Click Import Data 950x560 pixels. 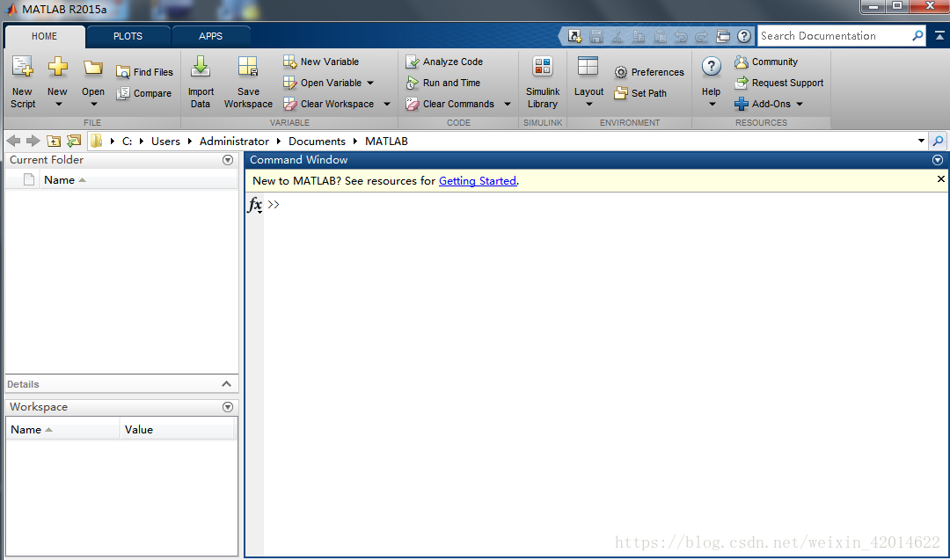point(201,82)
